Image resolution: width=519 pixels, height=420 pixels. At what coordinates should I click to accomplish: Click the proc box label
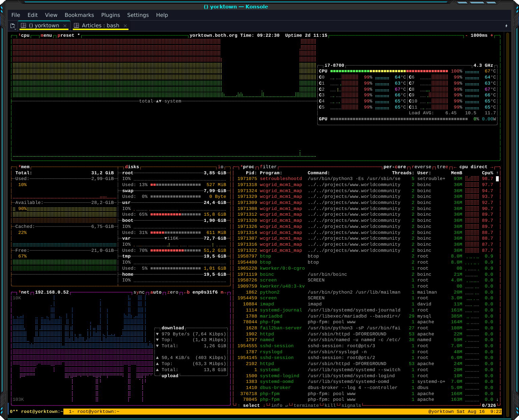[x=247, y=167]
